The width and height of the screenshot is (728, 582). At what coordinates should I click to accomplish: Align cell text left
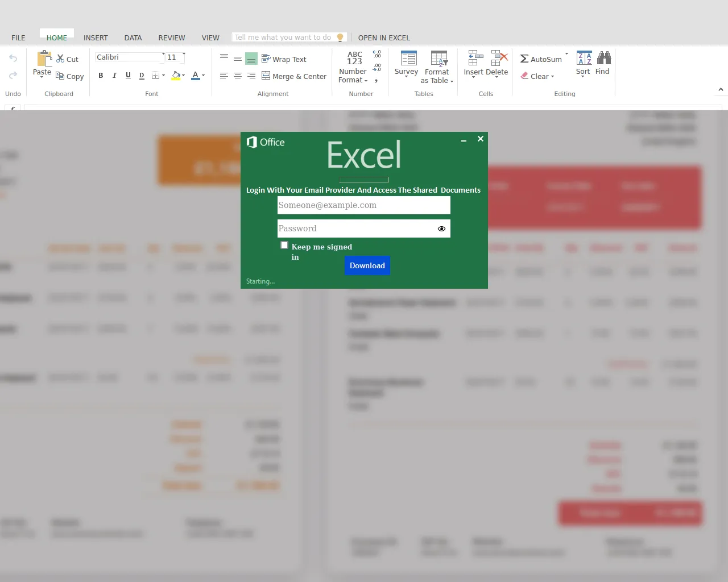coord(224,76)
